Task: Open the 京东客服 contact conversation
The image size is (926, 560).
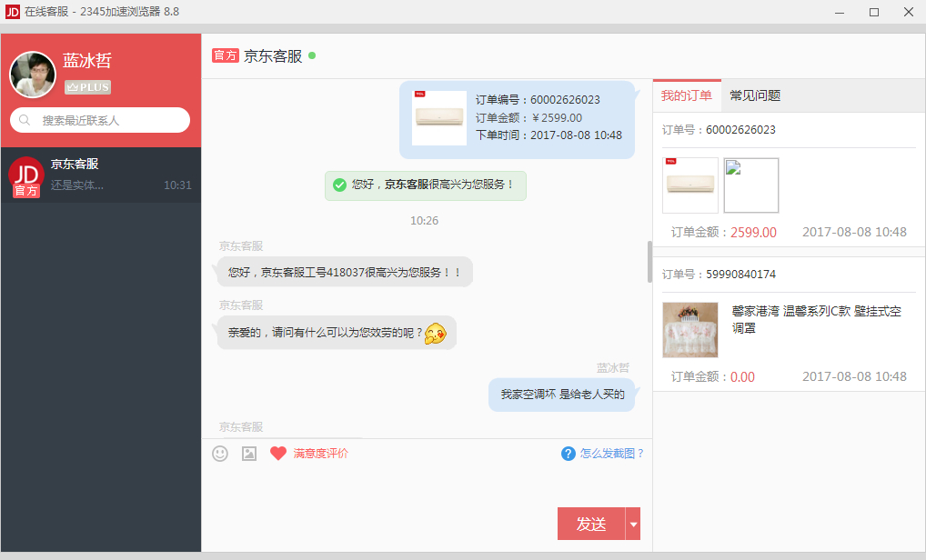Action: pos(101,175)
